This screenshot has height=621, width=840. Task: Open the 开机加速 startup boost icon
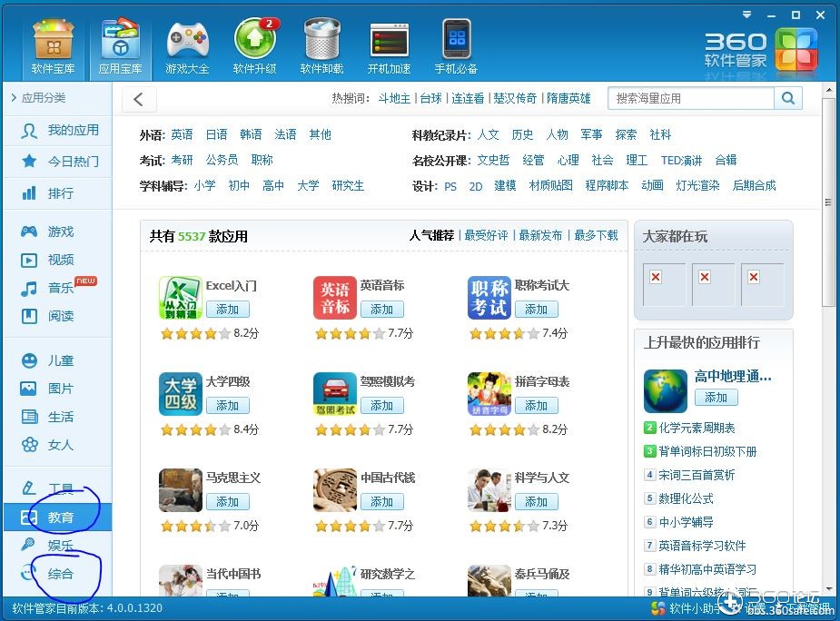389,47
